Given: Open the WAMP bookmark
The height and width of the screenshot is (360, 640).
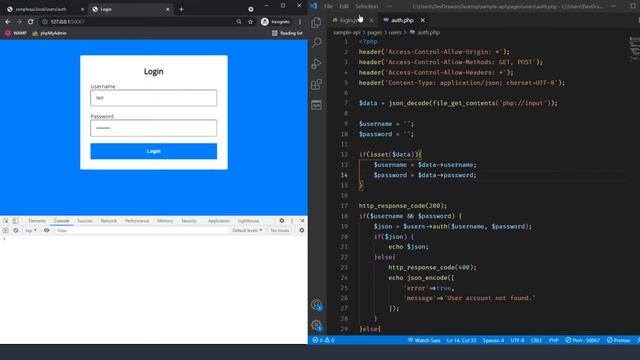Looking at the screenshot, I should click(x=16, y=33).
